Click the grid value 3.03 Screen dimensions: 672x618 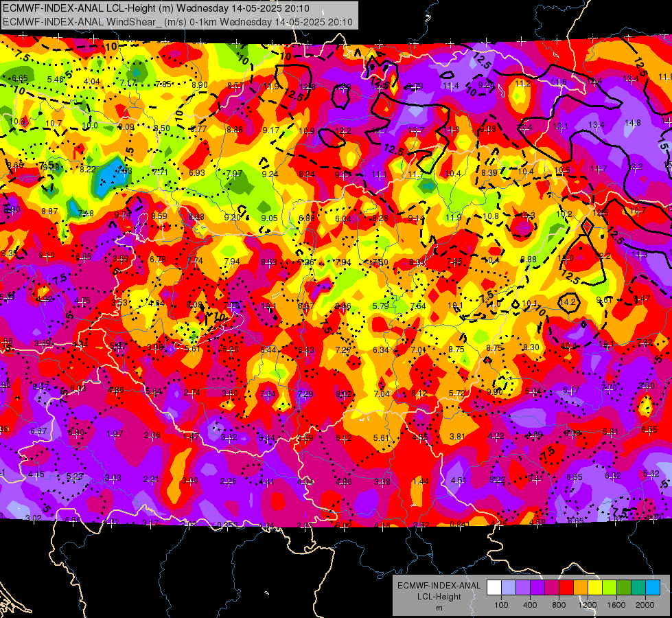113,477
